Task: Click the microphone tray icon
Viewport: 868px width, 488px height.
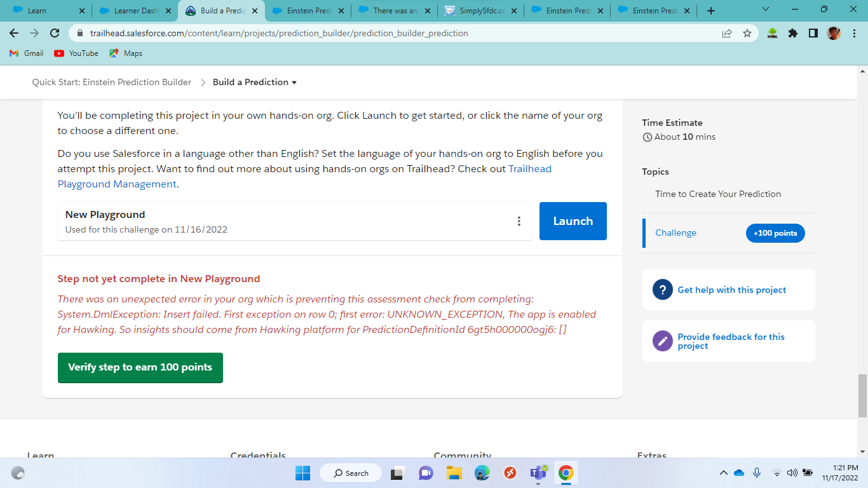Action: tap(757, 473)
